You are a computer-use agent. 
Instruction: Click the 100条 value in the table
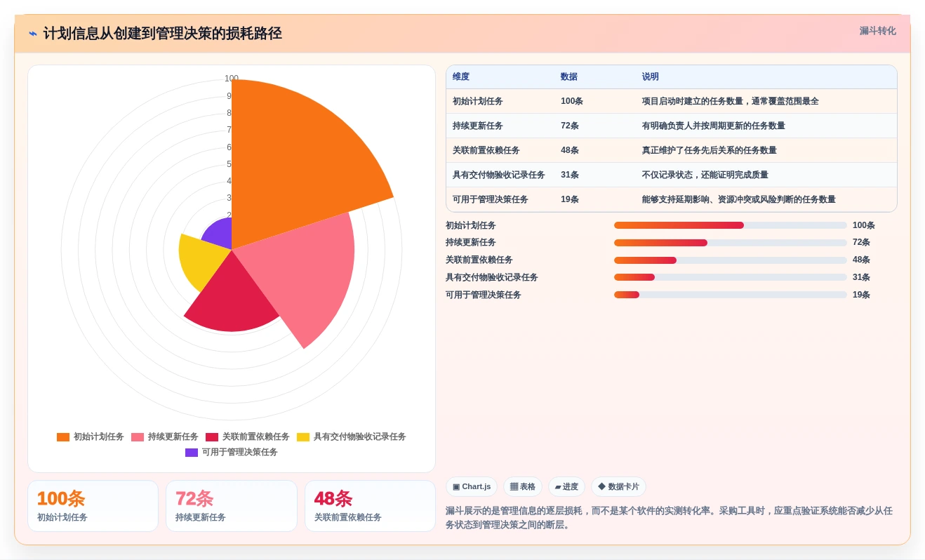click(x=572, y=101)
